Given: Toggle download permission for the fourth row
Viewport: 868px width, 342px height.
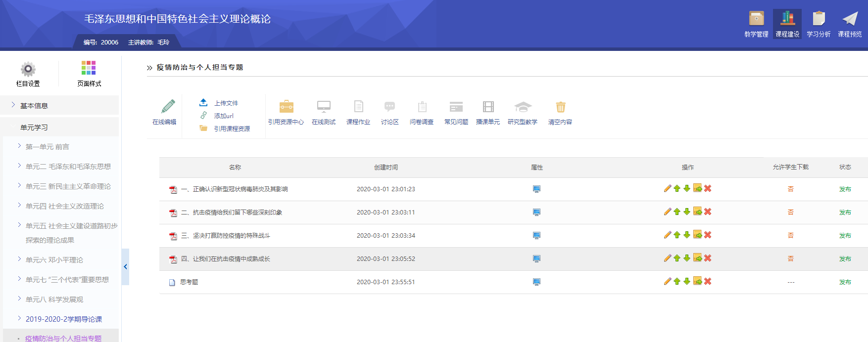Looking at the screenshot, I should click(790, 258).
